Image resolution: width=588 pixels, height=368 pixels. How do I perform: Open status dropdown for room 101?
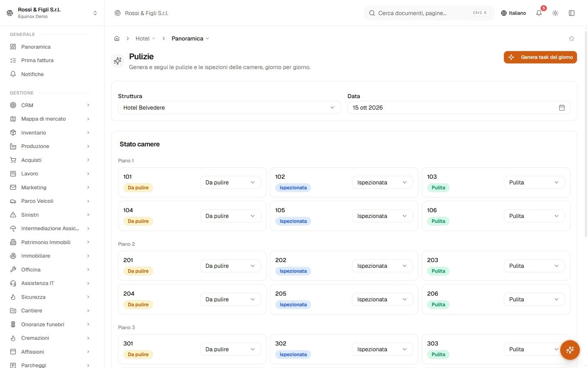click(230, 182)
